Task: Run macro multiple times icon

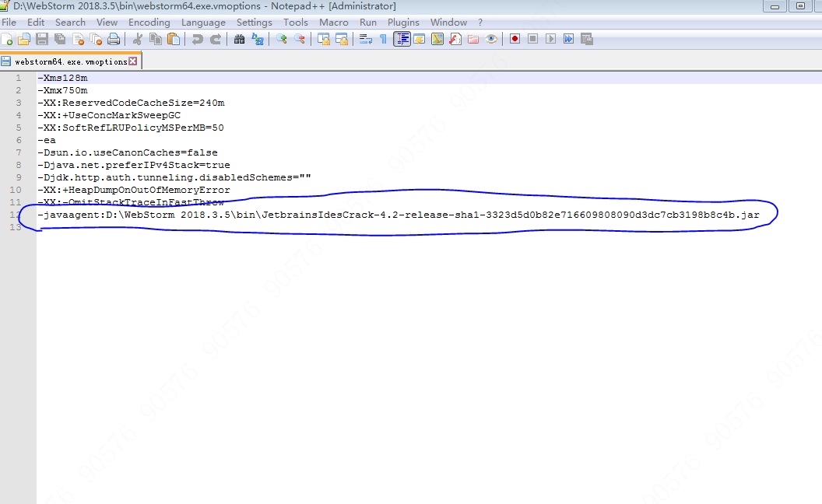Action: [568, 39]
